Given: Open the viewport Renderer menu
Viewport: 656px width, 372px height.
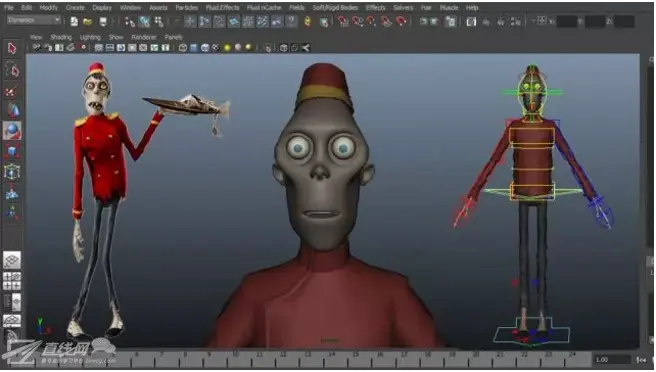Looking at the screenshot, I should 144,37.
